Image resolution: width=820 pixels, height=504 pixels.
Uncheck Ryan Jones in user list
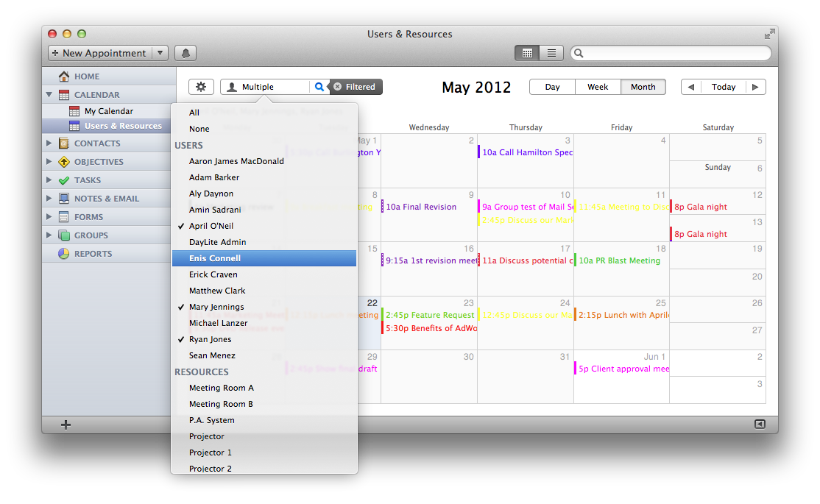(210, 339)
